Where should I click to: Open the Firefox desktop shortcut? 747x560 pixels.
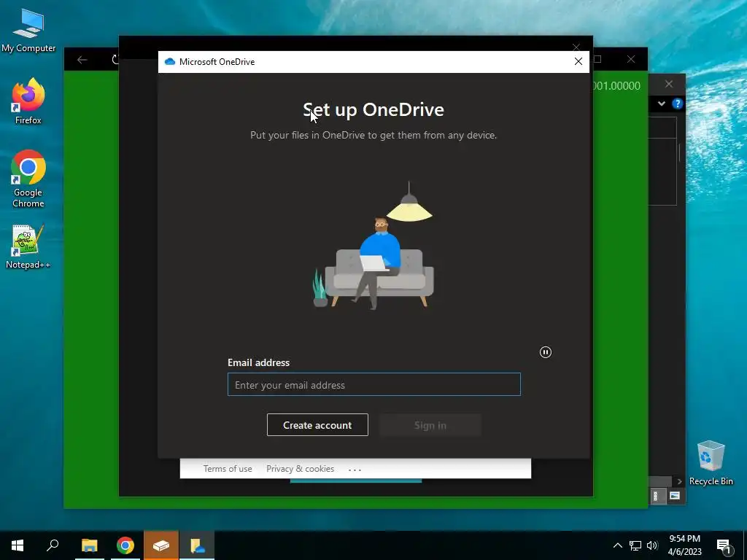pos(28,101)
